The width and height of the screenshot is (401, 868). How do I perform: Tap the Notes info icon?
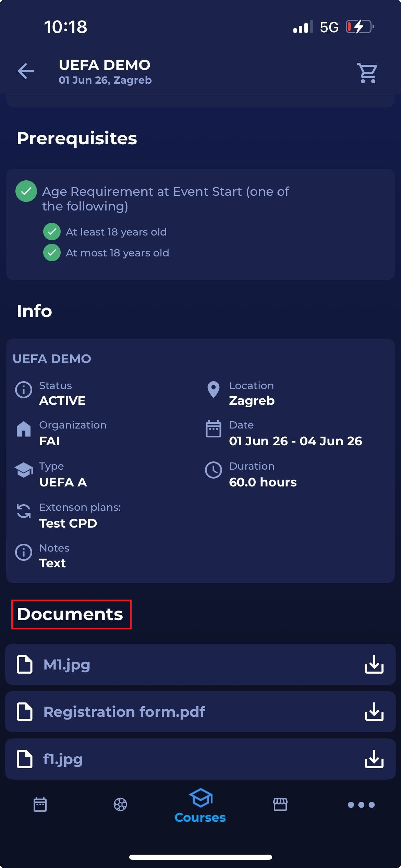coord(24,552)
